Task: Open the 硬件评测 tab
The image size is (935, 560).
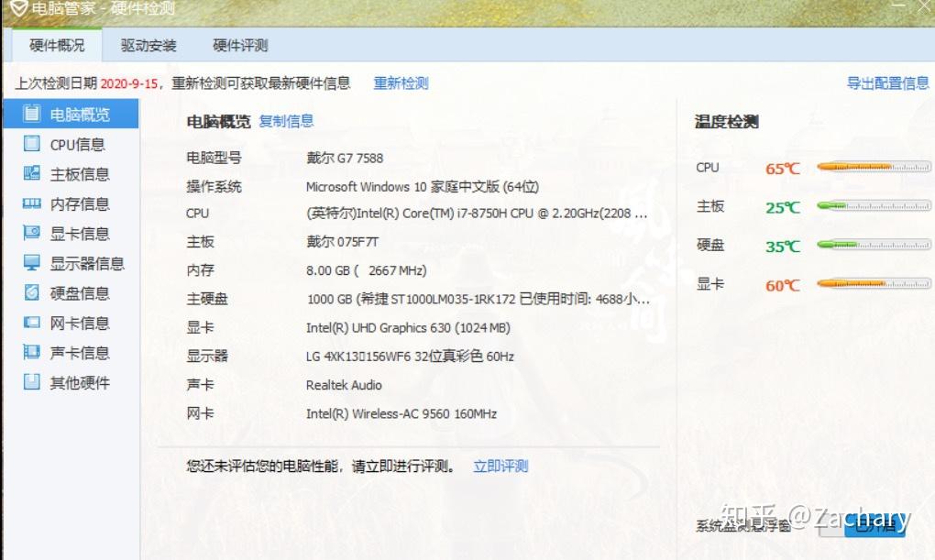Action: pos(239,44)
